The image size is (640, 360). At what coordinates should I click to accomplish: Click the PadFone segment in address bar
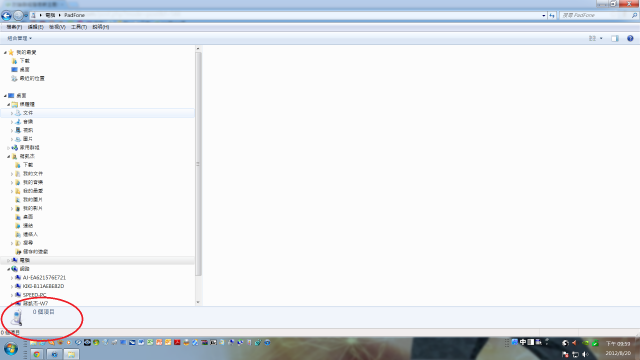point(74,15)
